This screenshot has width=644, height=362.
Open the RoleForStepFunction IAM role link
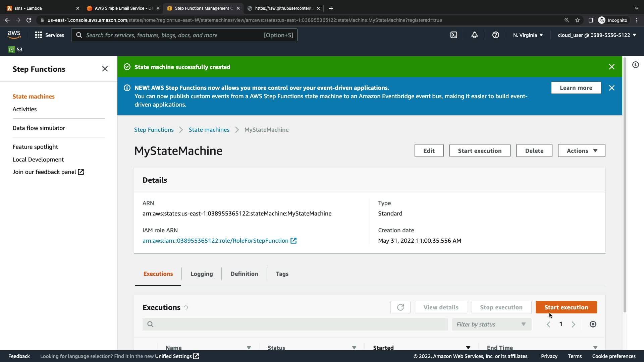pyautogui.click(x=215, y=241)
